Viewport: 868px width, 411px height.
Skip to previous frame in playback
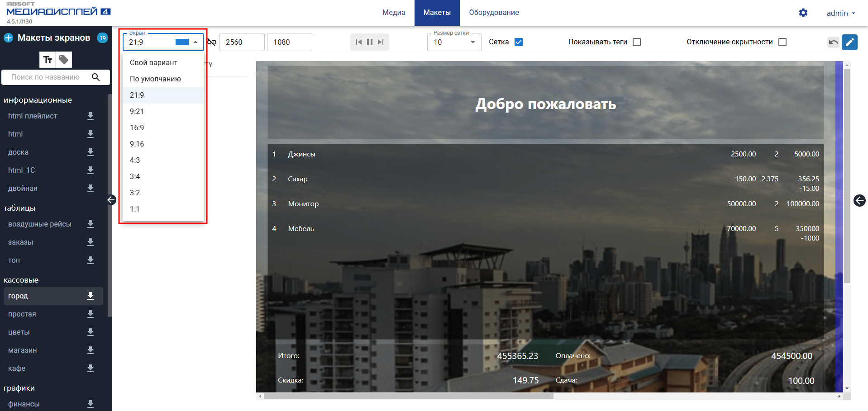[x=359, y=42]
